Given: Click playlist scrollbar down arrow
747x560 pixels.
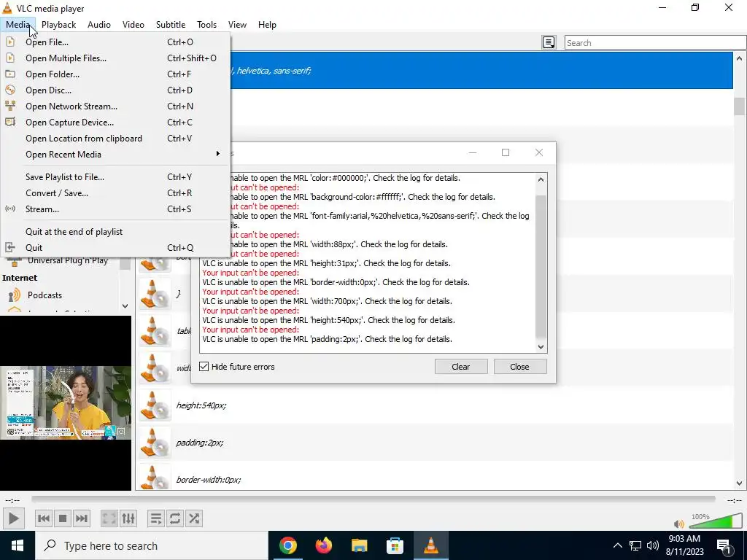Looking at the screenshot, I should [x=739, y=483].
